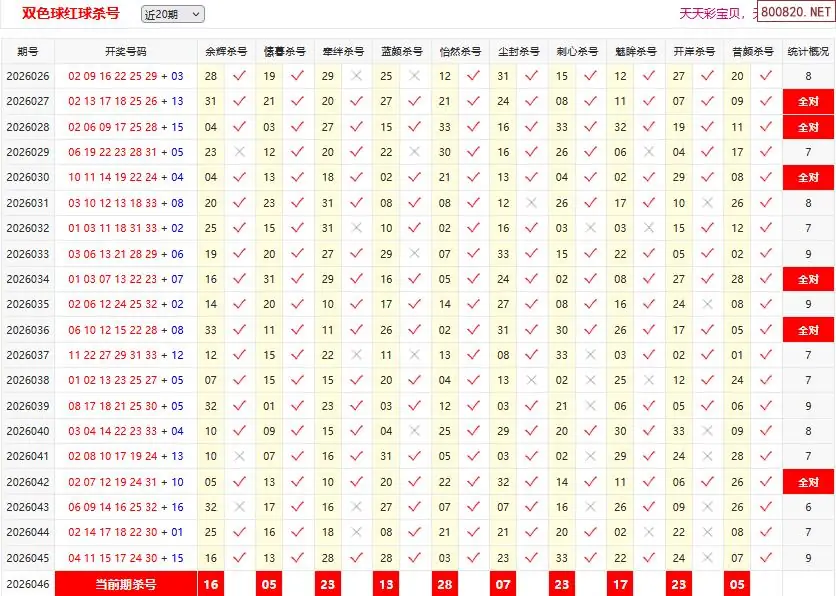The height and width of the screenshot is (596, 836).
Task: Select the 余辉杀号 column header
Action: click(x=225, y=51)
